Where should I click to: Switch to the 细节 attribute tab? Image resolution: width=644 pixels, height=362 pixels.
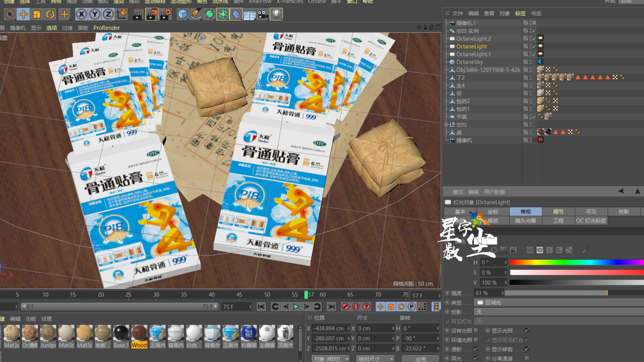coord(558,212)
